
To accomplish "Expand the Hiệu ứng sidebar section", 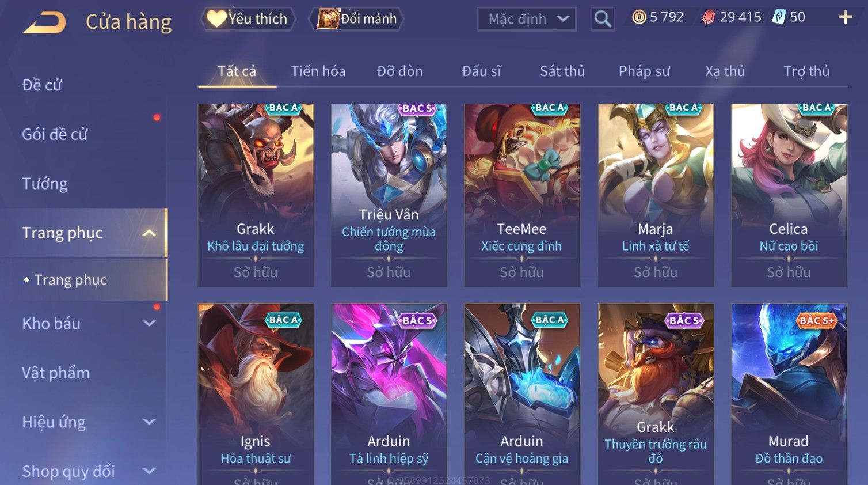I will click(x=149, y=422).
